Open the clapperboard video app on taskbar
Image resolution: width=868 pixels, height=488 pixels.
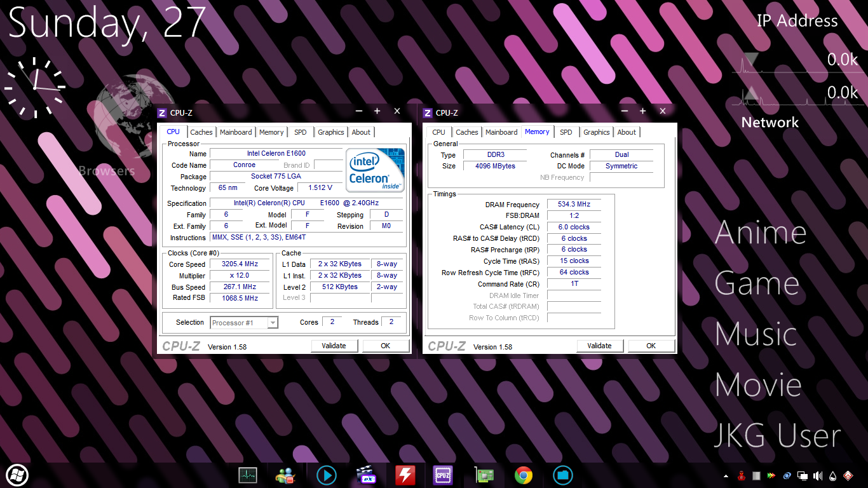point(366,475)
